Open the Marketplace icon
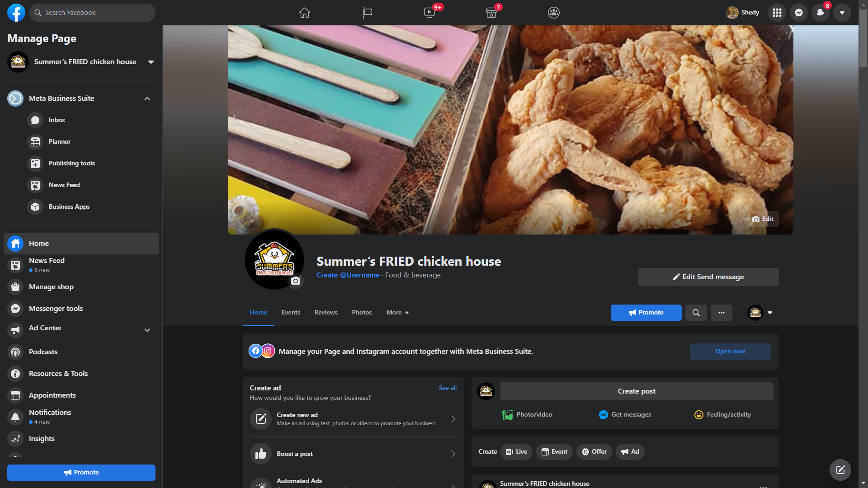Screen dimensions: 868x488 point(491,13)
